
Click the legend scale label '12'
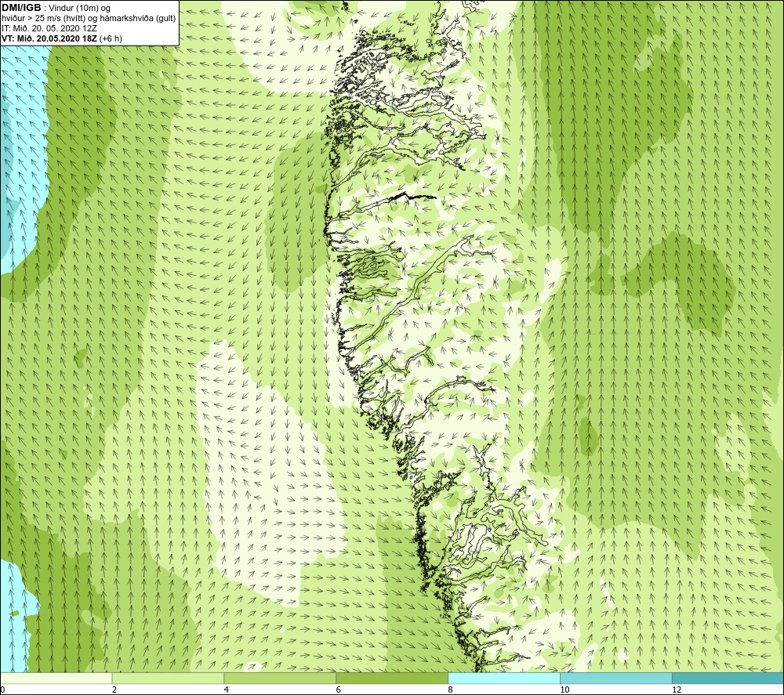point(677,690)
